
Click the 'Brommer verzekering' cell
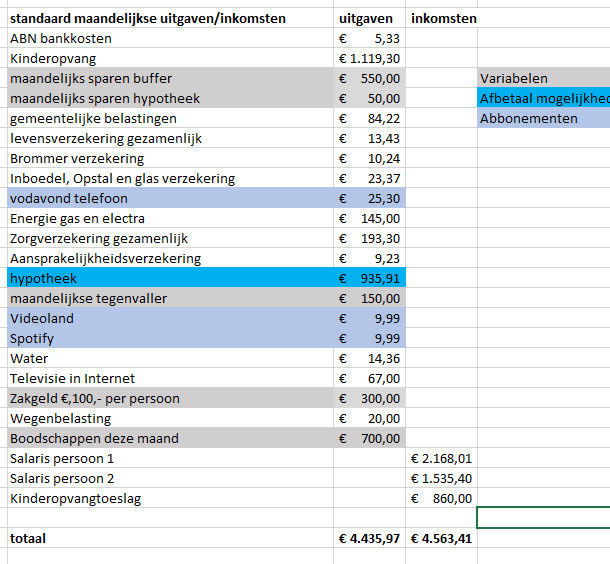tap(170, 158)
